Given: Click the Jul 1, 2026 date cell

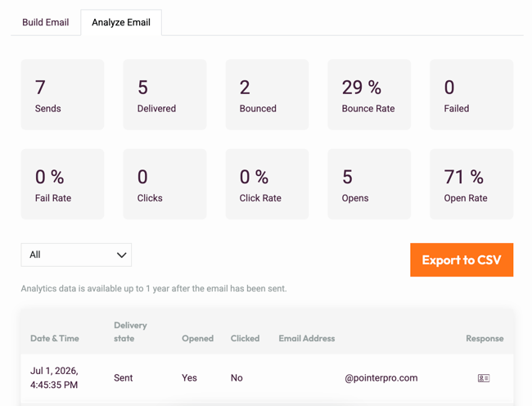Looking at the screenshot, I should (54, 378).
